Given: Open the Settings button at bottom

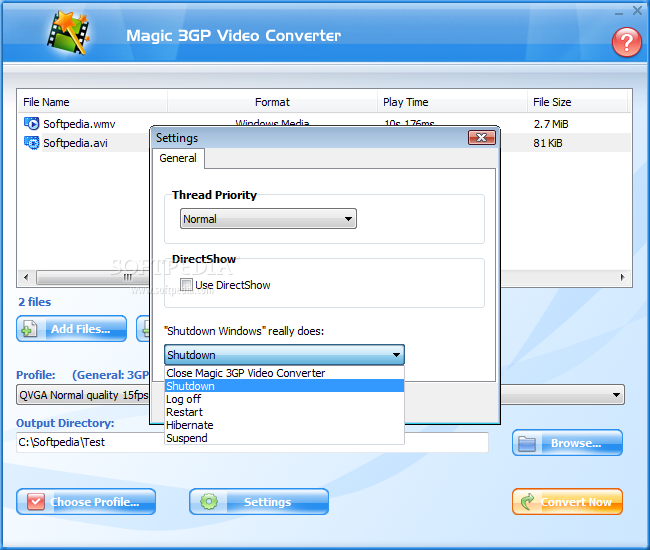Looking at the screenshot, I should point(259,502).
